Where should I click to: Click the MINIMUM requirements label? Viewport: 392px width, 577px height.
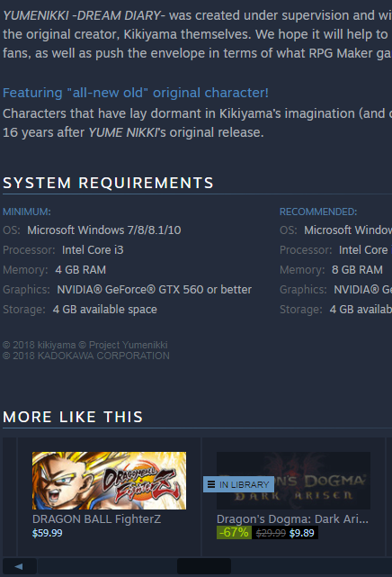click(27, 212)
